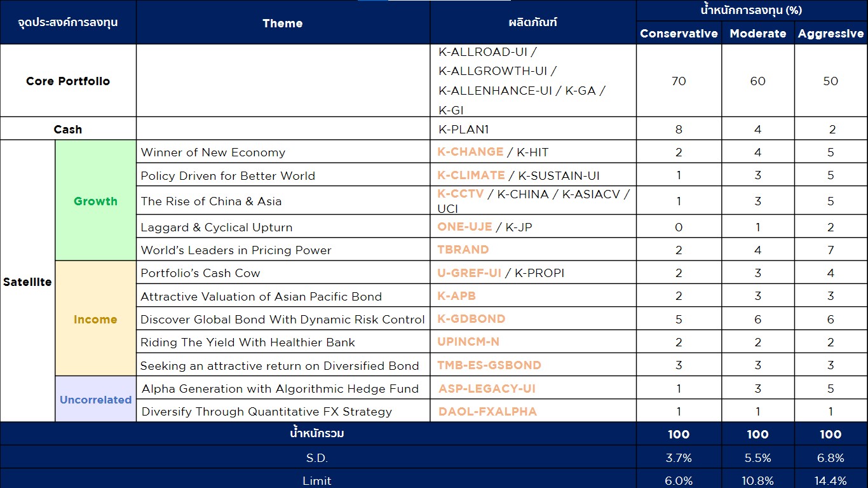Select The Rise of China & Asia theme
868x488 pixels.
pos(211,201)
